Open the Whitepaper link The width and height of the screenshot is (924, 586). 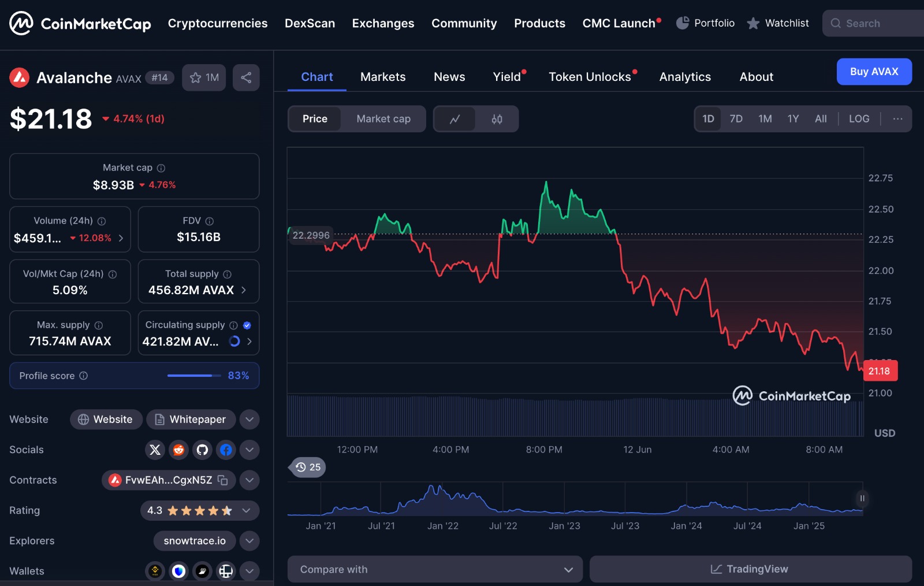[191, 420]
